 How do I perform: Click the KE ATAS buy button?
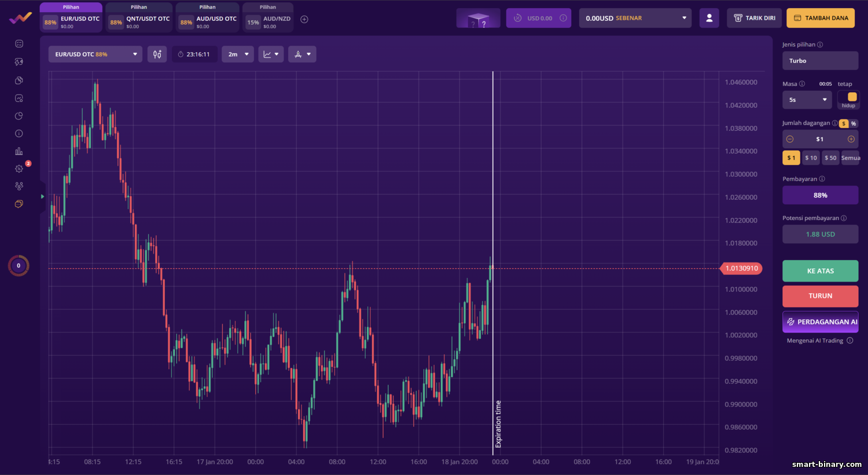pos(820,271)
